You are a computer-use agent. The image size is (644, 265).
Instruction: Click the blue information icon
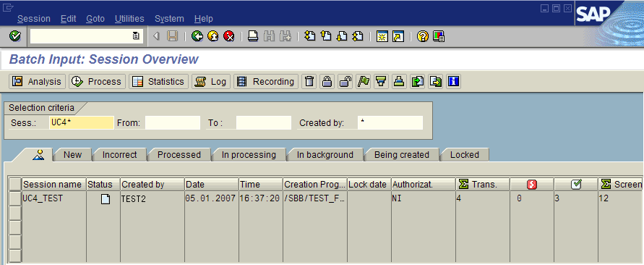[453, 82]
